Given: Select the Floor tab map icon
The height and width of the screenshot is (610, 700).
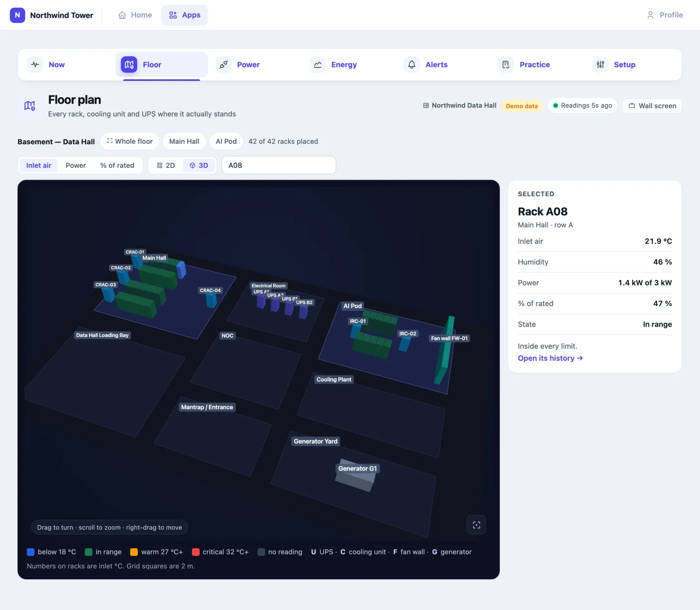Looking at the screenshot, I should [x=129, y=65].
